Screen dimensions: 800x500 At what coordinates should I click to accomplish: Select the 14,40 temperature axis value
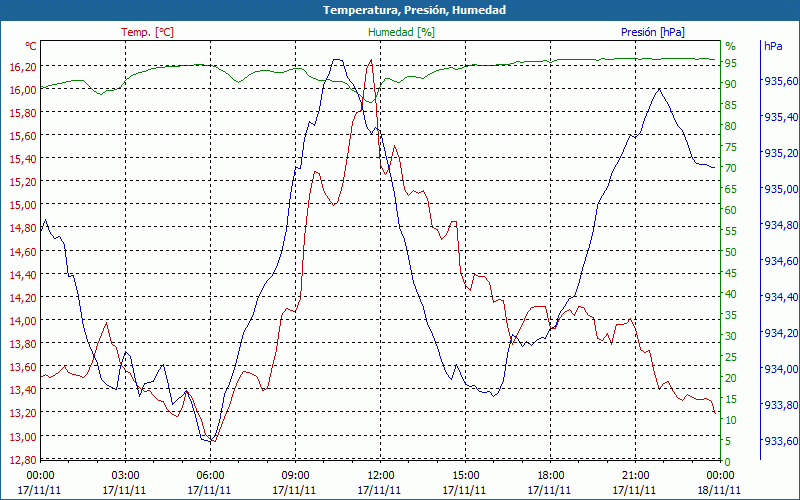coord(23,274)
